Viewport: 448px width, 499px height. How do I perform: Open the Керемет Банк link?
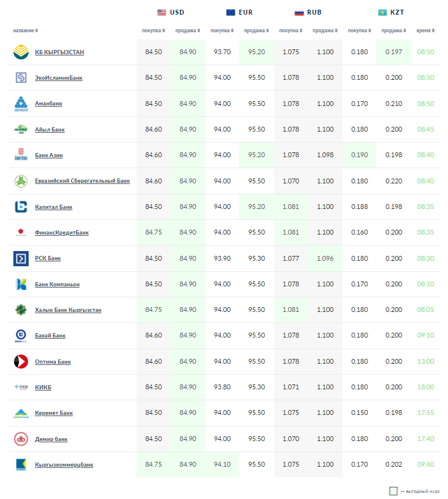coord(54,413)
